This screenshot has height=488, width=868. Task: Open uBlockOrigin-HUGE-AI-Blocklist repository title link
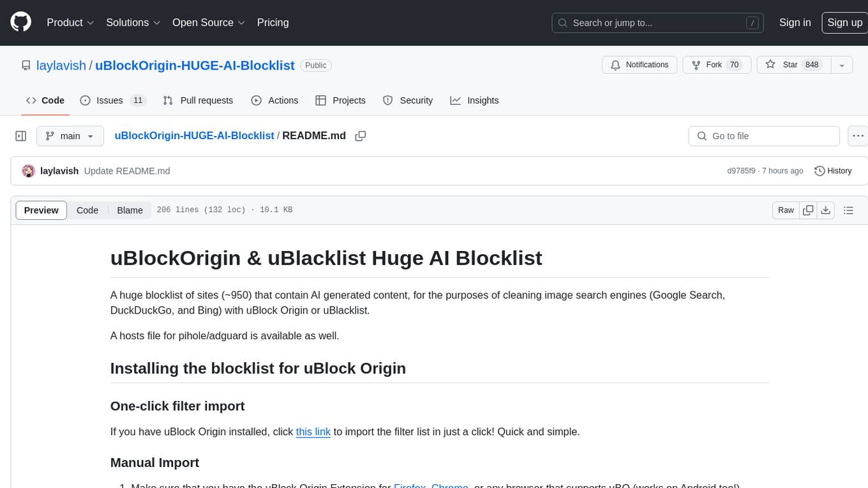pyautogui.click(x=195, y=65)
